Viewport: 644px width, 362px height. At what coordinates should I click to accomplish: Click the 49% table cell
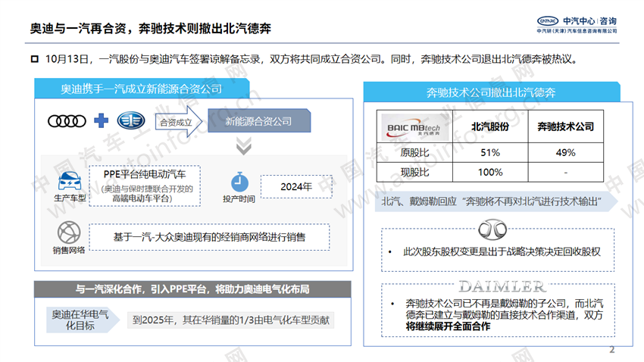coord(565,153)
